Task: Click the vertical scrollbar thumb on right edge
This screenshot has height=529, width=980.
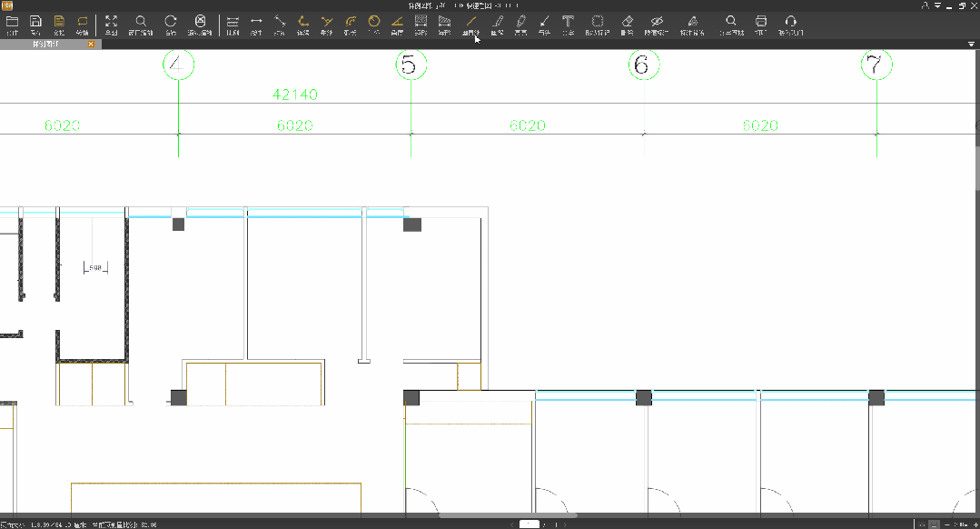Action: tap(977, 167)
